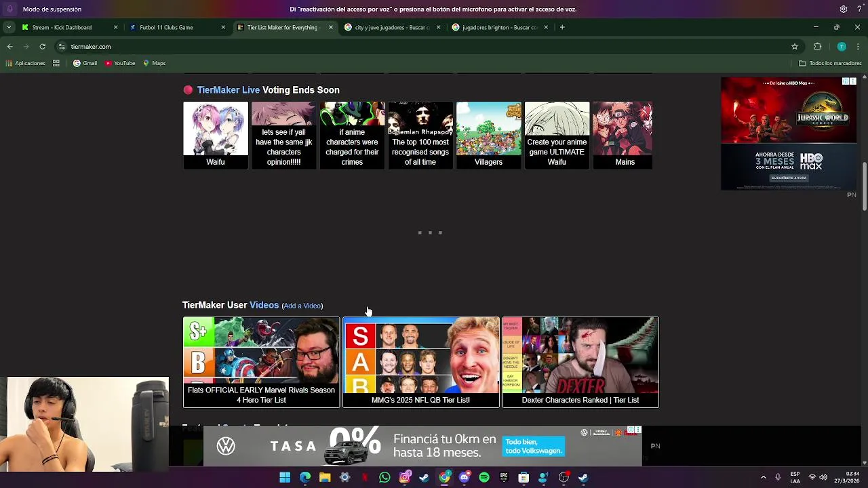Open top 100 most recognised songs list
The image size is (868, 488).
(420, 135)
